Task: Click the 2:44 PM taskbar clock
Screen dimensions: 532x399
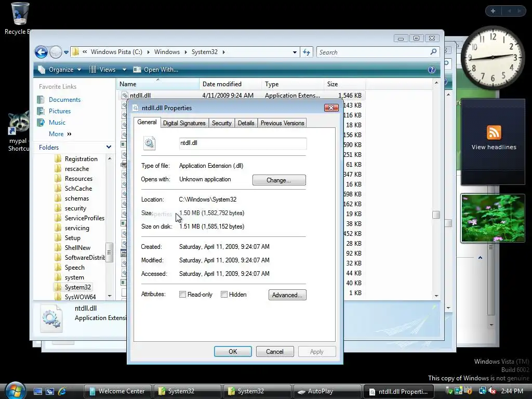Action: coord(512,391)
